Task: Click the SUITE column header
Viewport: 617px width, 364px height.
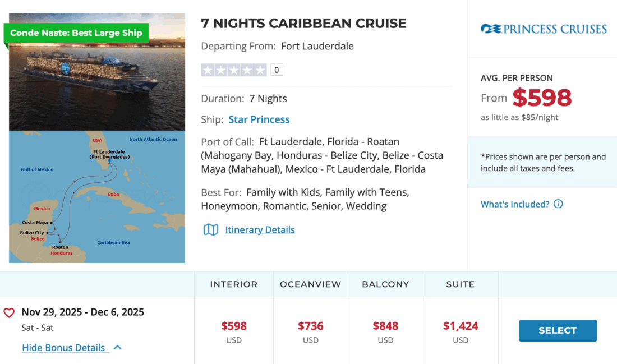Action: [x=461, y=284]
